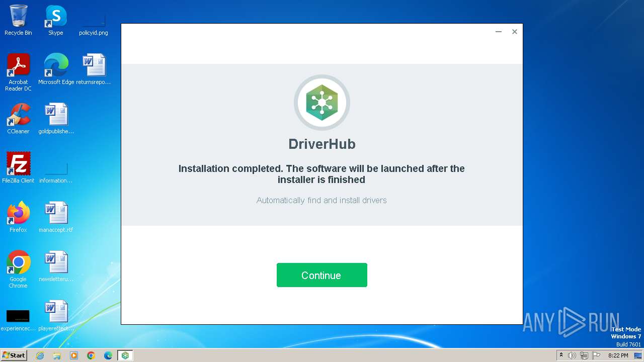Screen dimensions: 644x362
Task: Open the network tray icon
Action: [584, 355]
